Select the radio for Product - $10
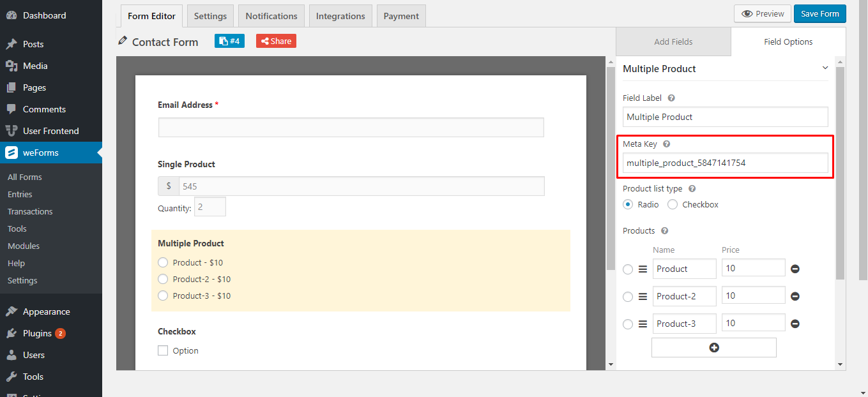This screenshot has width=868, height=397. coord(163,262)
